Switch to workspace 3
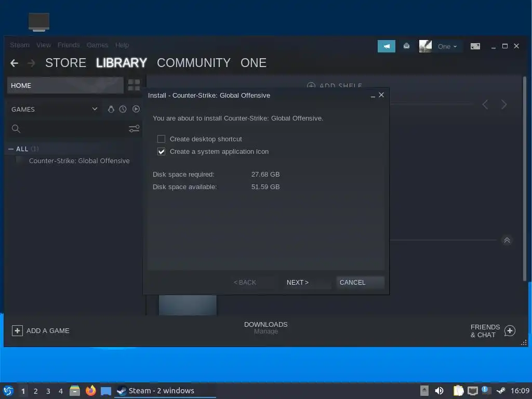 pos(48,391)
